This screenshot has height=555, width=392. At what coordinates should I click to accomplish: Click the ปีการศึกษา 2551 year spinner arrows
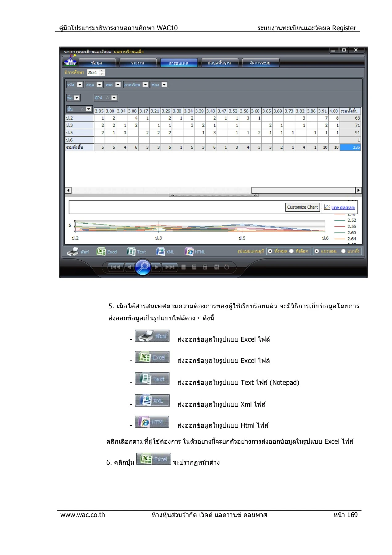102,72
